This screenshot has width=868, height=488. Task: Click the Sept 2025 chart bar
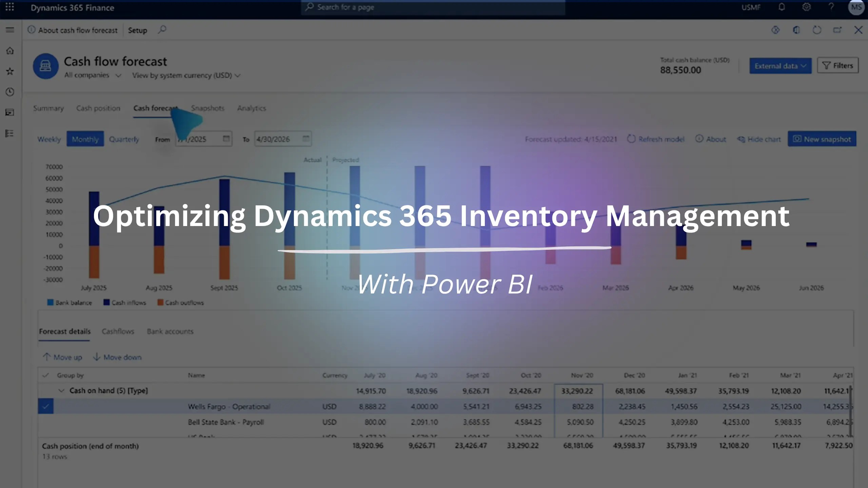click(224, 229)
